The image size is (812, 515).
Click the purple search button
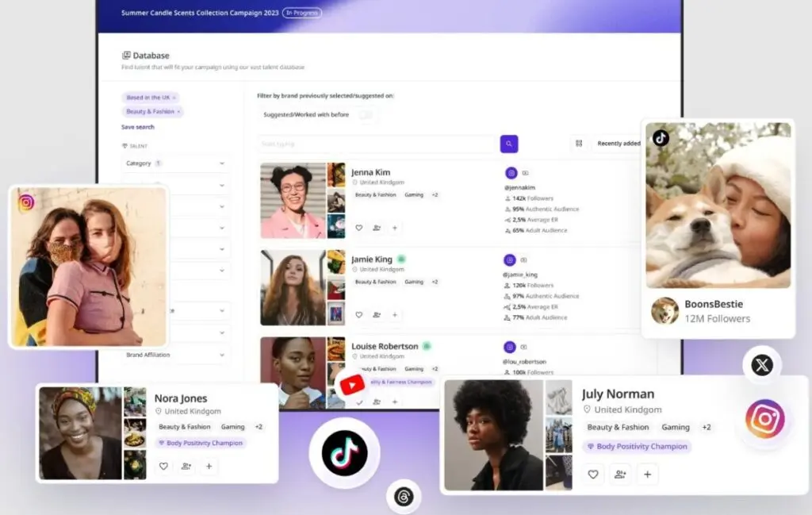[509, 144]
